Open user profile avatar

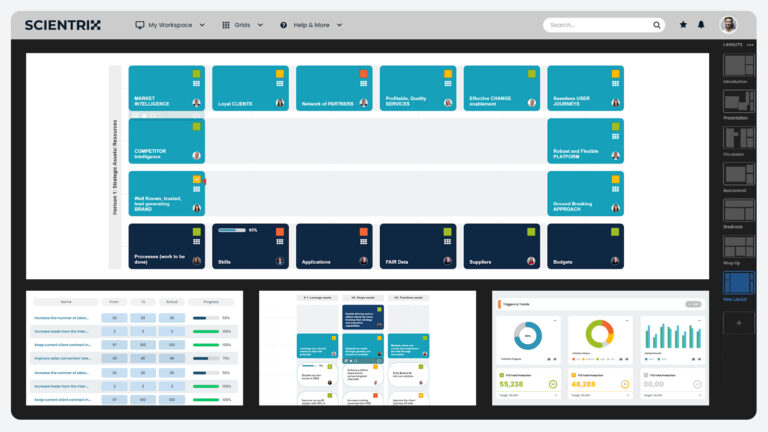(728, 25)
